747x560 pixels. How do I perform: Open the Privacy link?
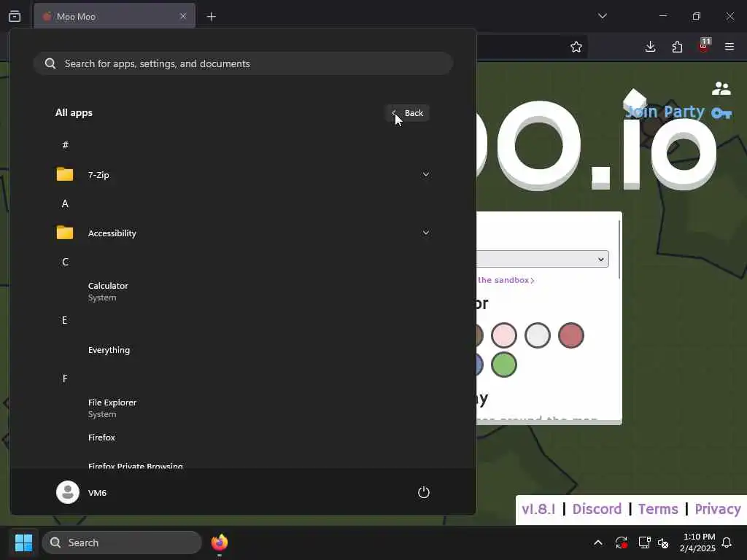tap(718, 509)
